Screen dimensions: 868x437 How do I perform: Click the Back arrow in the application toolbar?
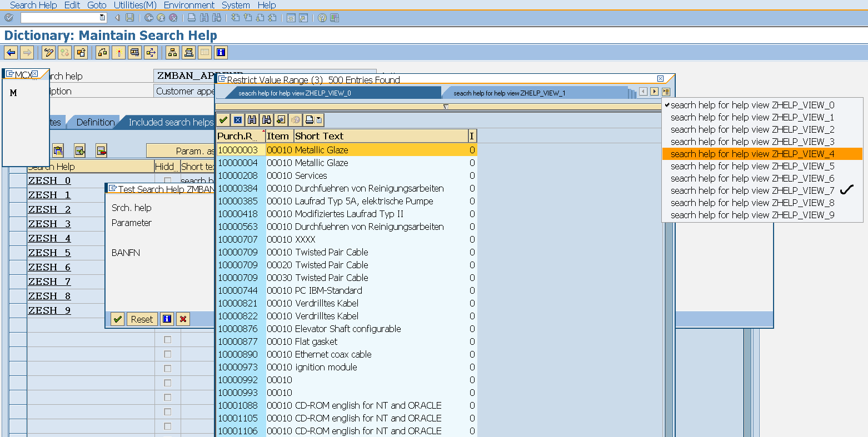(12, 52)
